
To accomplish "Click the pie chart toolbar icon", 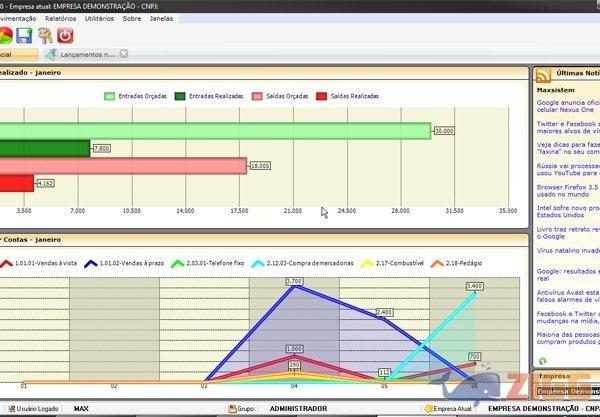I will 4,35.
